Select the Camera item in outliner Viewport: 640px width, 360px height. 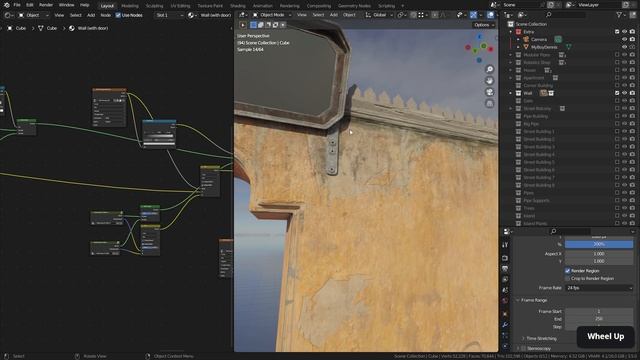[539, 39]
